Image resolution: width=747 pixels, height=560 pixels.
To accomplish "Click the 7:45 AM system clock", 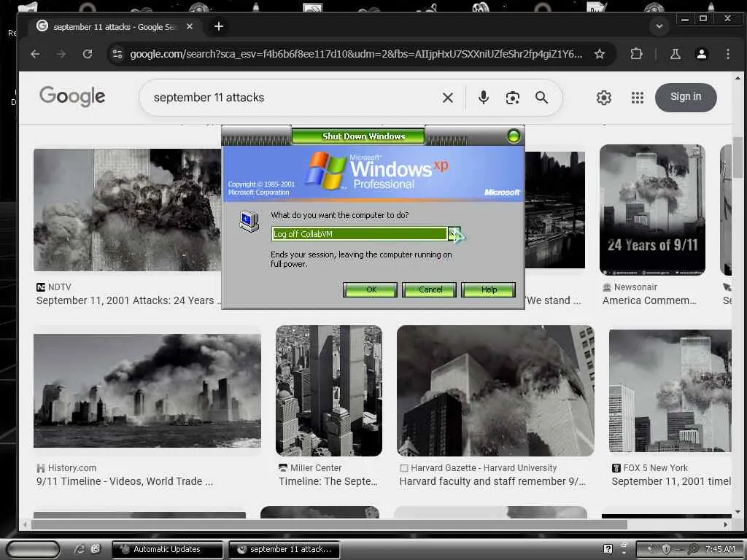I will point(720,549).
